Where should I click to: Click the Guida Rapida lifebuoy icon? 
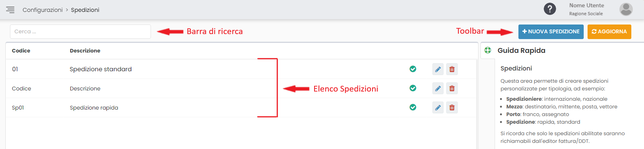488,50
